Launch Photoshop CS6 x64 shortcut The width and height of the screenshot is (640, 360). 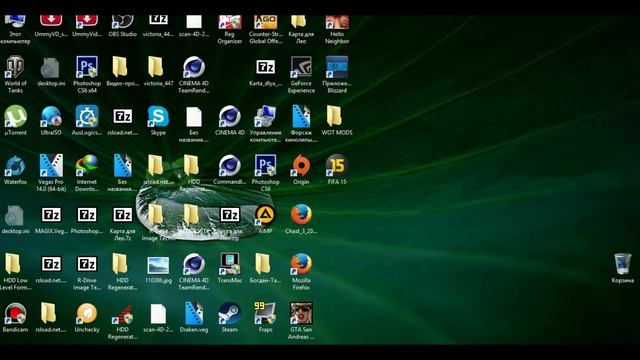click(87, 67)
